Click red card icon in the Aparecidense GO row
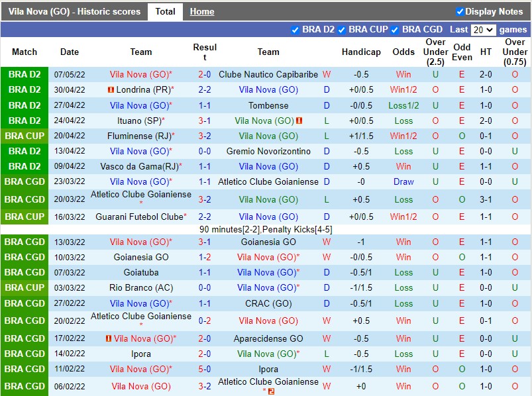The width and height of the screenshot is (532, 396). tap(108, 338)
